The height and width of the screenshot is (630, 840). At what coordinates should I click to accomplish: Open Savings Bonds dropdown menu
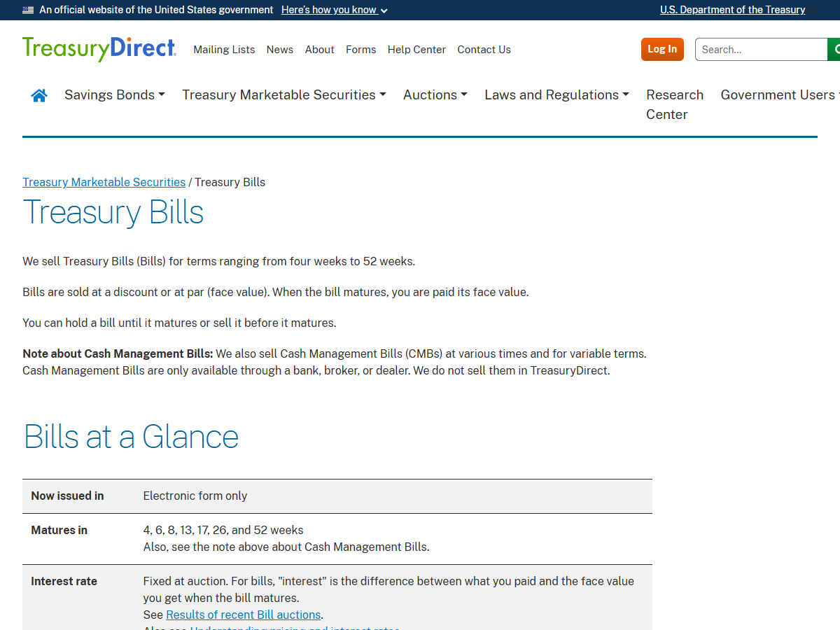click(115, 94)
